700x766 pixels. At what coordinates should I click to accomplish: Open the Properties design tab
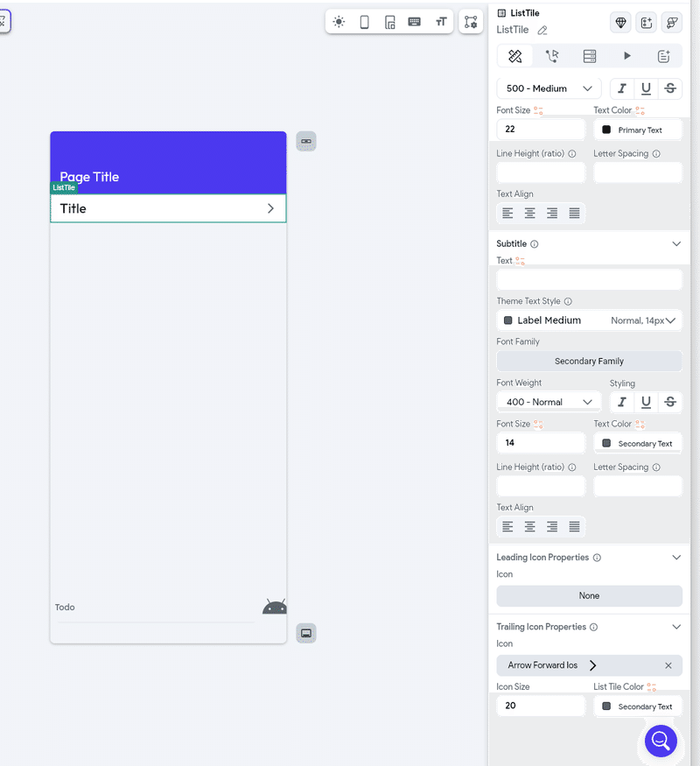click(515, 56)
